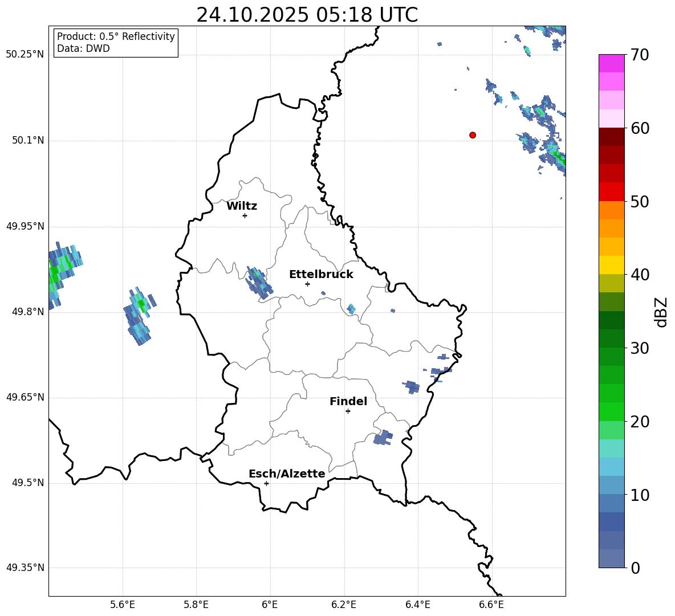Viewport: 675px width, 616px height.
Task: Click the colorbar tick label 20
Action: tap(640, 422)
